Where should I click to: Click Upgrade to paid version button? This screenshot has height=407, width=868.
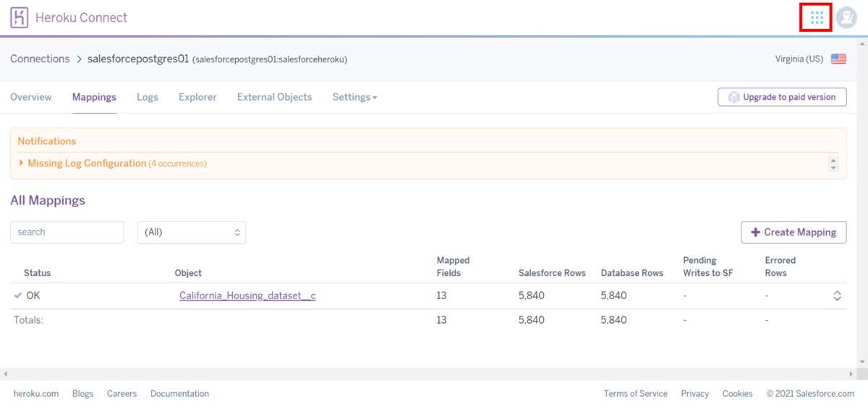click(782, 97)
